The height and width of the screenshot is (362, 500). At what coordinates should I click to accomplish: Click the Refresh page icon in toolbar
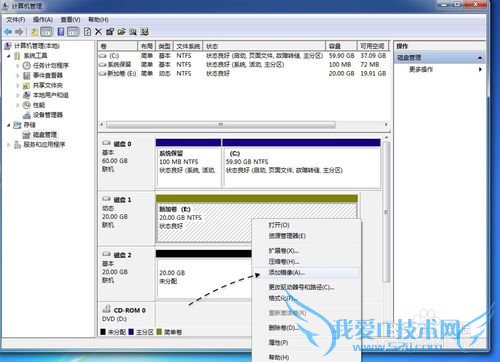87,32
